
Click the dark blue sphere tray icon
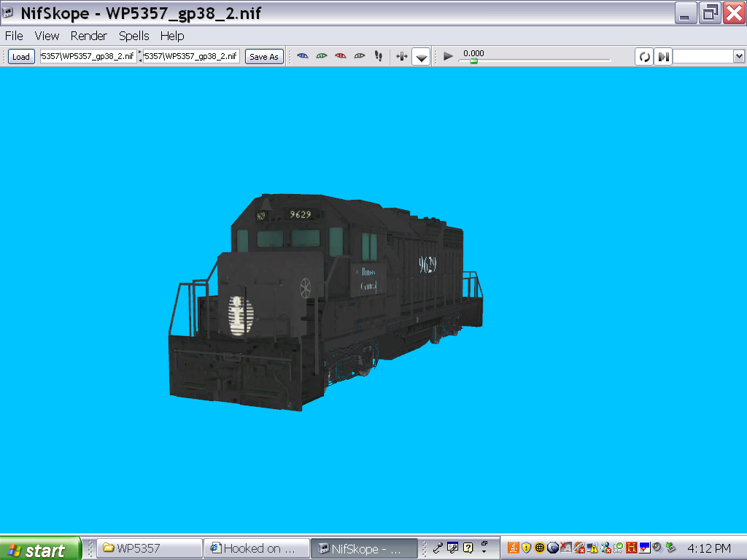click(x=553, y=548)
